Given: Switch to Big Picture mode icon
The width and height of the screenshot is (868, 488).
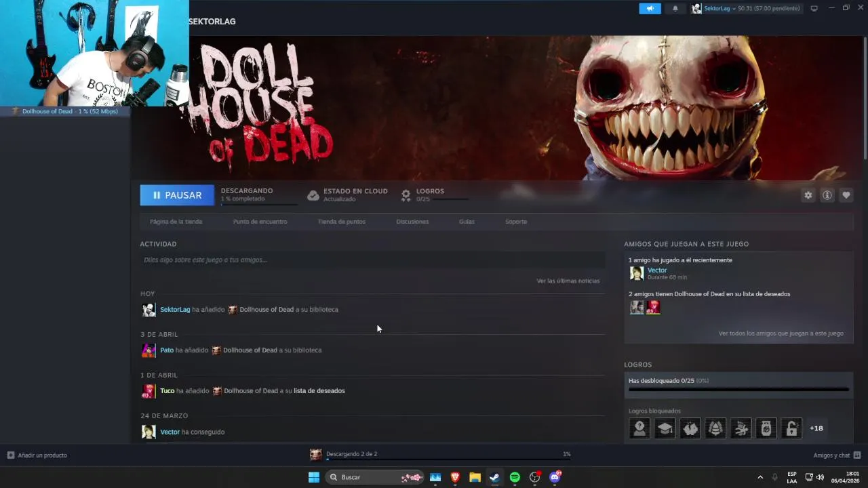Looking at the screenshot, I should (x=814, y=8).
